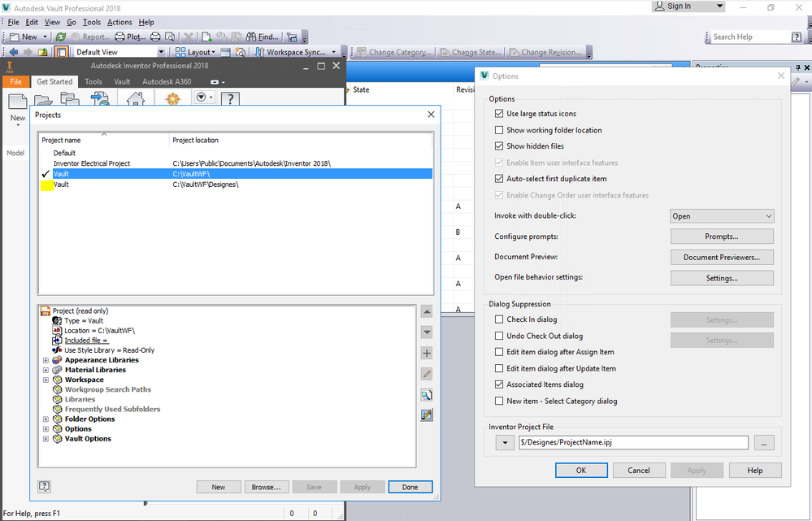
Task: Click the pencil Edit button beside project tree
Action: pyautogui.click(x=427, y=374)
